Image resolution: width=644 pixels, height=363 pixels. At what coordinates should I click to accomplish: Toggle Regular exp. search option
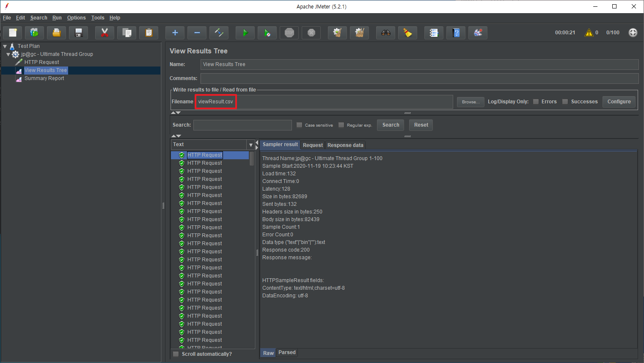pyautogui.click(x=341, y=125)
